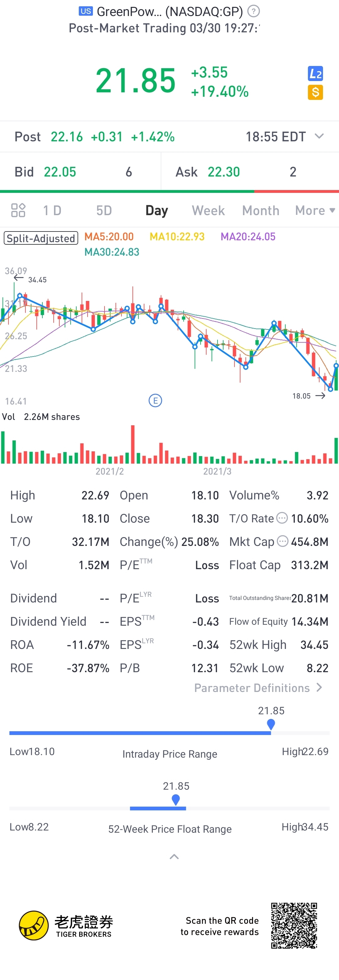Tap the orange dollar sign icon
This screenshot has height=980, width=339.
point(315,92)
